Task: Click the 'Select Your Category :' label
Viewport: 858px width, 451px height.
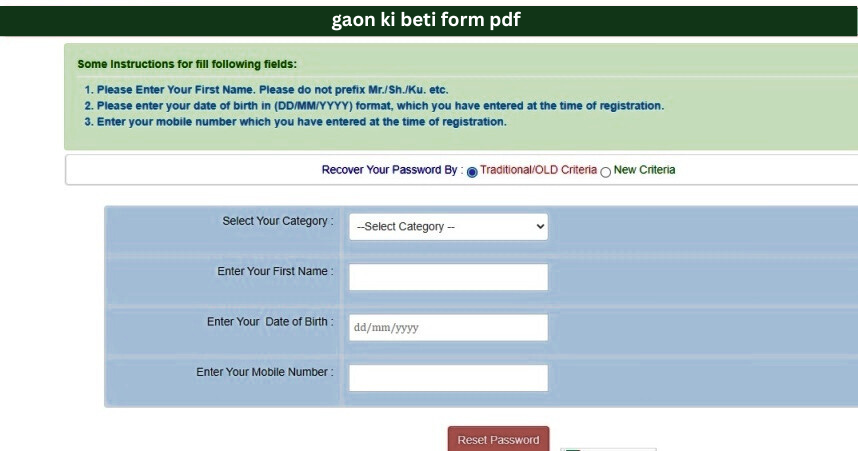Action: [x=278, y=221]
